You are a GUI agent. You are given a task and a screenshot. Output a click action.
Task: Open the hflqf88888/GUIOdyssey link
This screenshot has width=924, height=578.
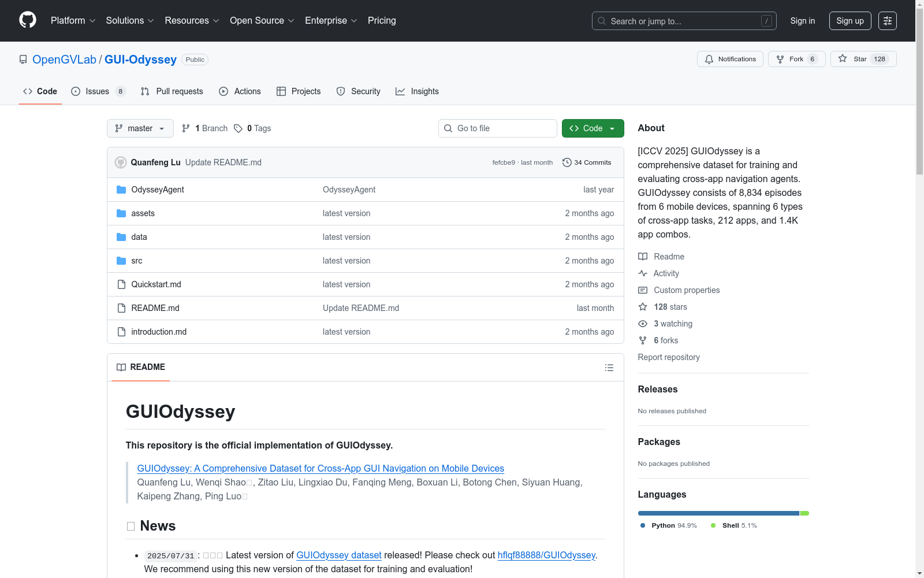click(546, 555)
